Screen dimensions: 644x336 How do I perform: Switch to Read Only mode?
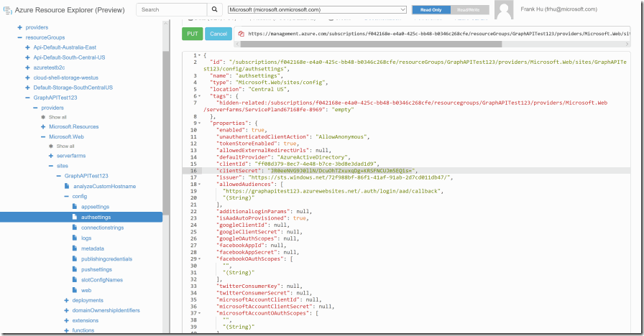(x=431, y=10)
